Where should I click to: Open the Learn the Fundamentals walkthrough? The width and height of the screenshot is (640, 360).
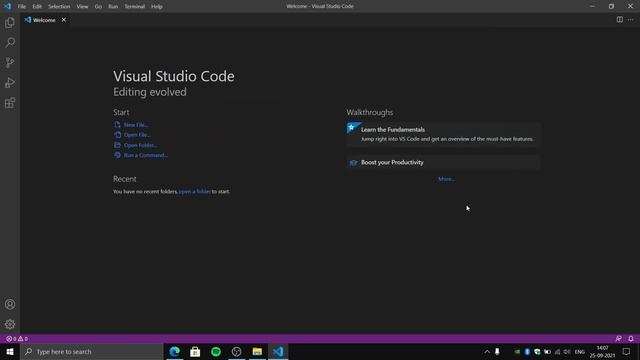tap(443, 134)
